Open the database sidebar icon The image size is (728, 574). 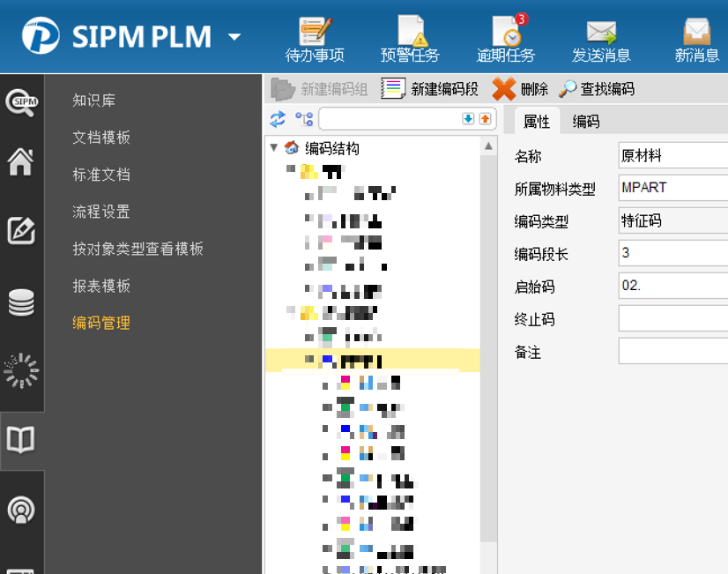(21, 302)
